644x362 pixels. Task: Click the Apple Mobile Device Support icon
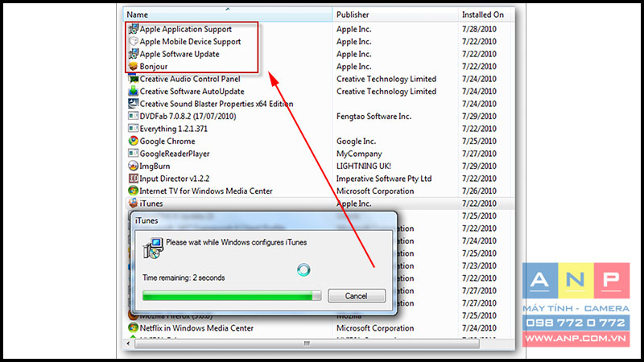pos(133,42)
